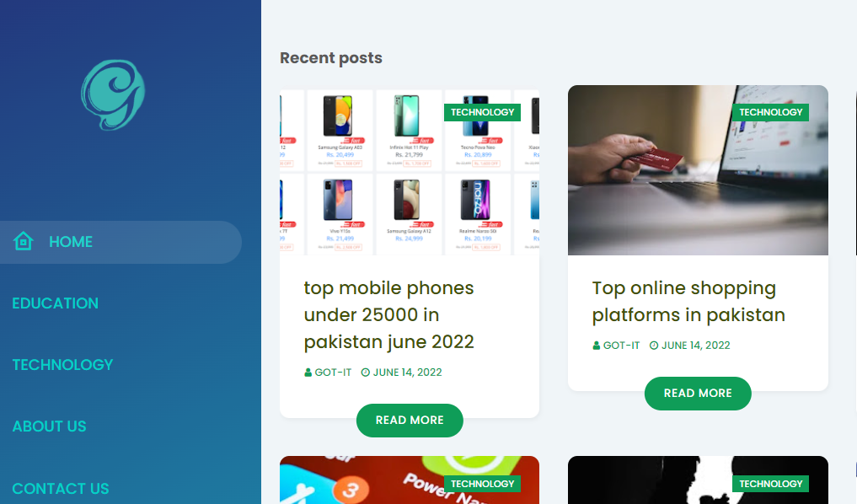The image size is (857, 504).
Task: Open 'top mobile phones under 25000' title
Action: [389, 315]
